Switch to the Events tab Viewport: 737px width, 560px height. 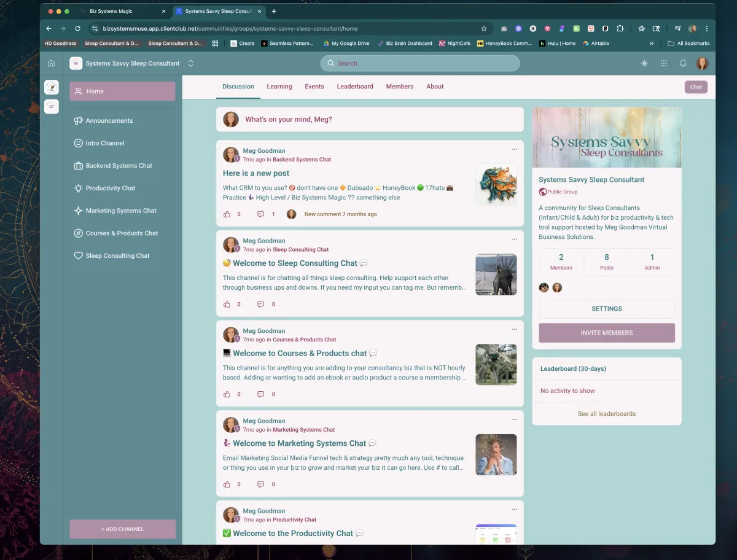point(314,87)
